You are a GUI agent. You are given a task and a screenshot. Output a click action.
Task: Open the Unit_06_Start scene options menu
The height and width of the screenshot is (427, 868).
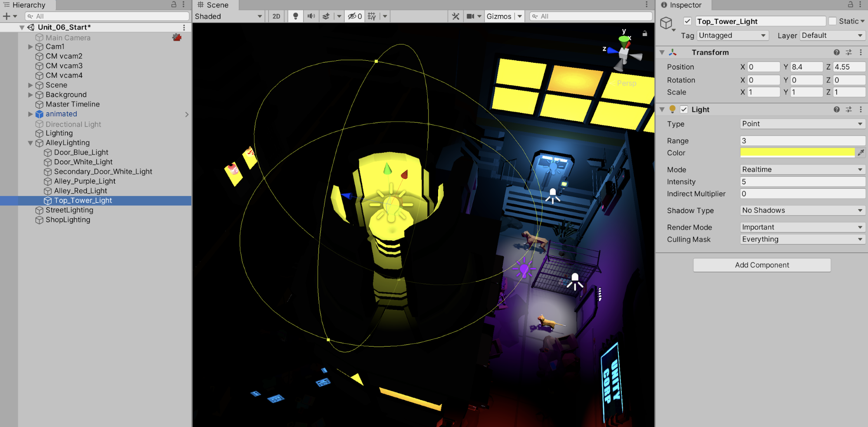point(184,27)
